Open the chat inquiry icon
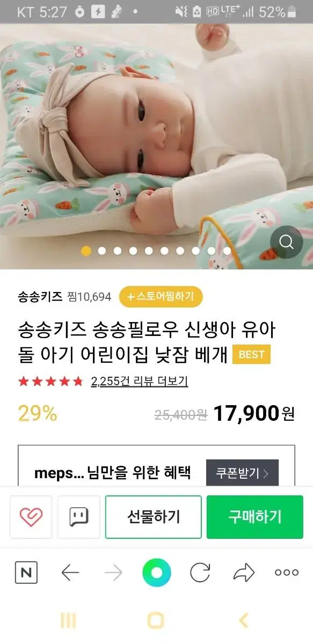This screenshot has height=644, width=313. (79, 517)
